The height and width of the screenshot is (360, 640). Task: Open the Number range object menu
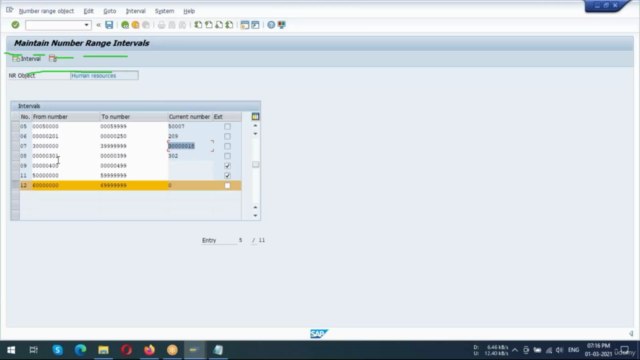(x=46, y=11)
